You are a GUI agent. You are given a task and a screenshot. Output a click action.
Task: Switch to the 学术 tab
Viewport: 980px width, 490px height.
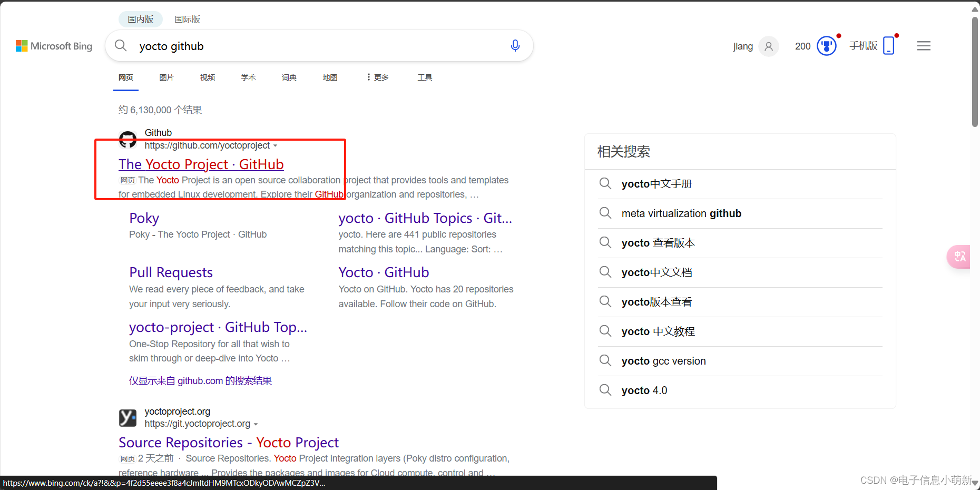248,77
